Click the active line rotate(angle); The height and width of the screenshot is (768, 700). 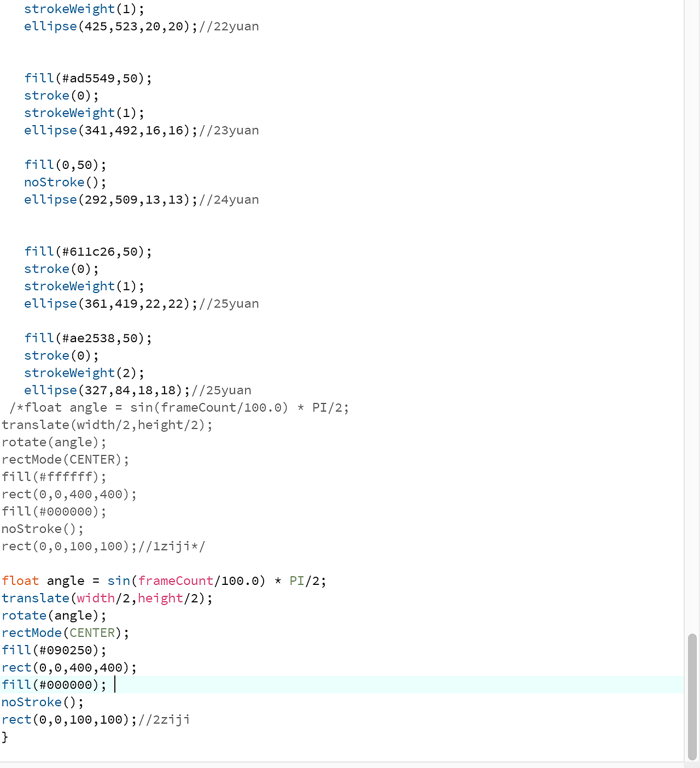54,615
